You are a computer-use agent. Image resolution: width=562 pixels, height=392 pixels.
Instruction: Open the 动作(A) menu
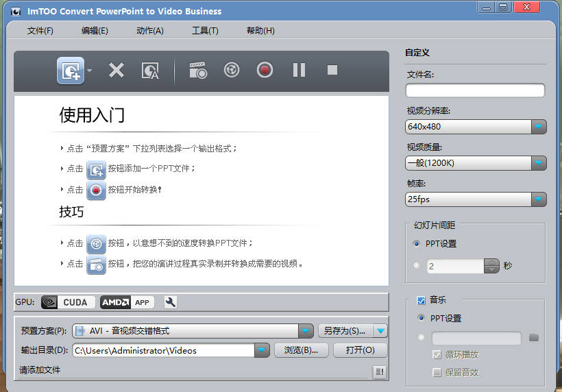pyautogui.click(x=150, y=31)
